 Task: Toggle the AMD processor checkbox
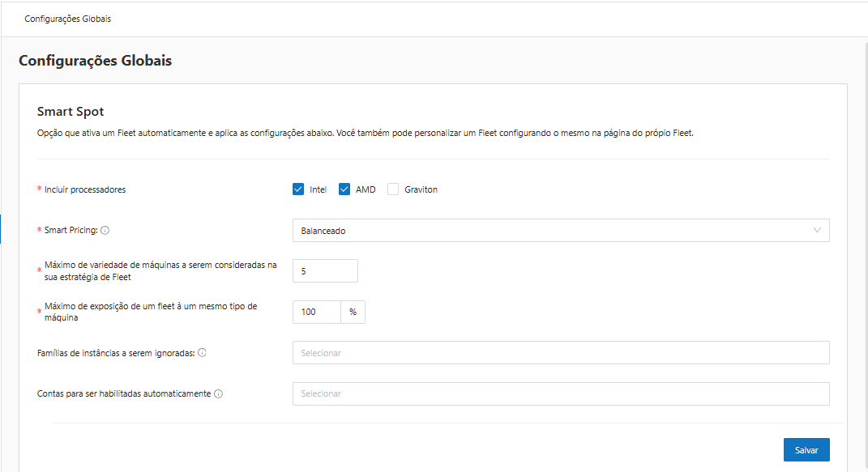tap(344, 189)
